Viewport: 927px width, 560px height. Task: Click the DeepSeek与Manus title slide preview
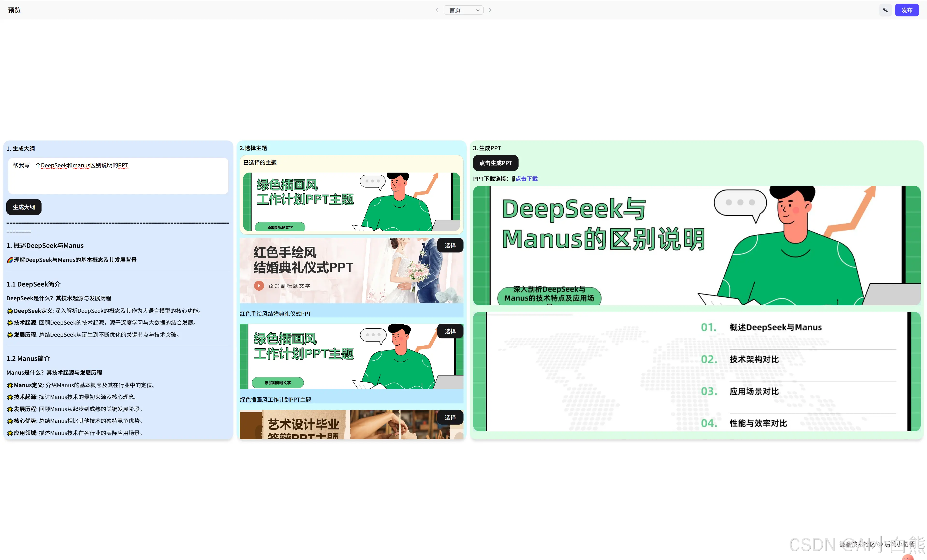click(x=696, y=245)
